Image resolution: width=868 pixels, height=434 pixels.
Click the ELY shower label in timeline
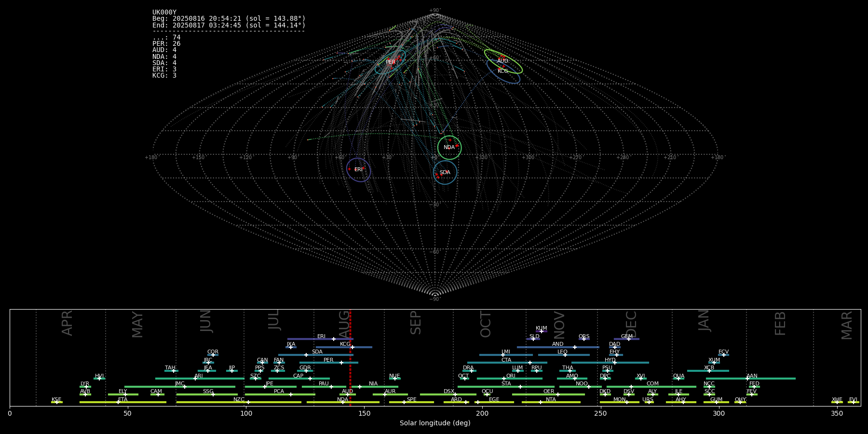122,392
